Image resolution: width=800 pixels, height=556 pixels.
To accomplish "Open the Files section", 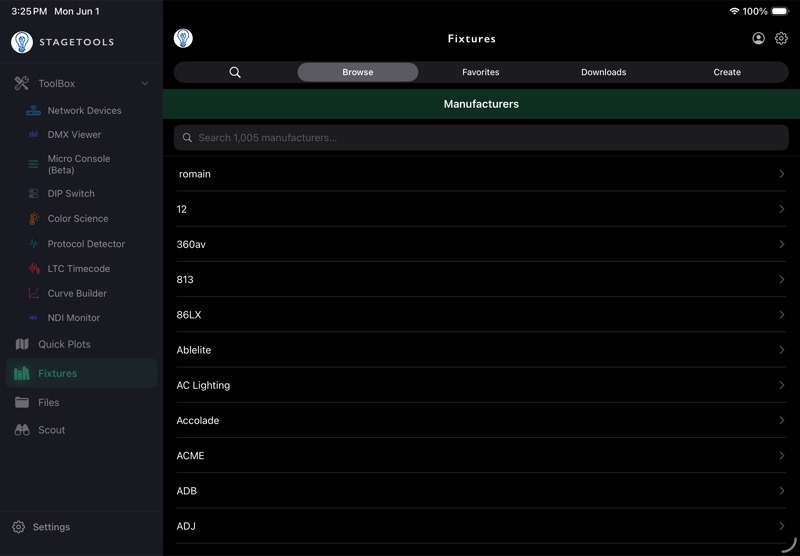I will click(48, 402).
